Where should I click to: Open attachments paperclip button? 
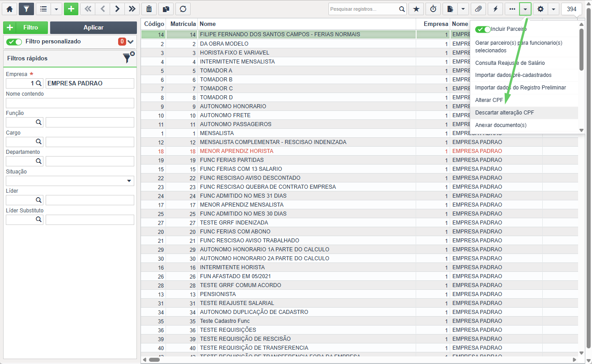(x=478, y=9)
